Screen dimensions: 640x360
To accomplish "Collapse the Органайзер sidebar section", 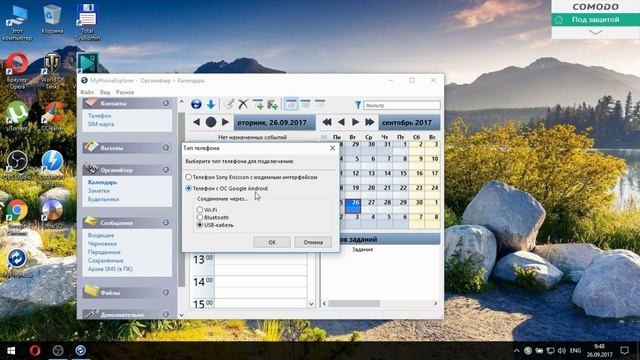I will pyautogui.click(x=166, y=169).
